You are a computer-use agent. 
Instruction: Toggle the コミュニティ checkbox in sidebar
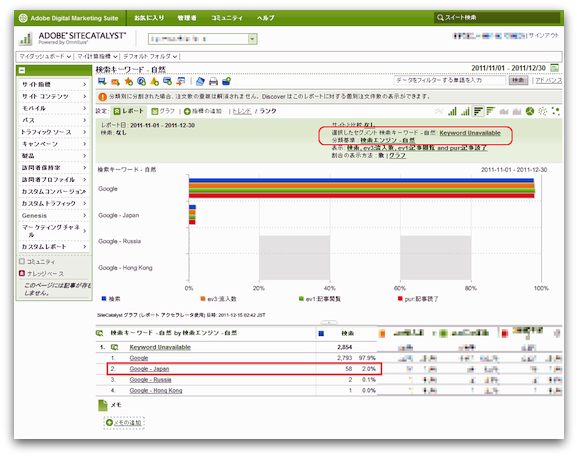22,261
